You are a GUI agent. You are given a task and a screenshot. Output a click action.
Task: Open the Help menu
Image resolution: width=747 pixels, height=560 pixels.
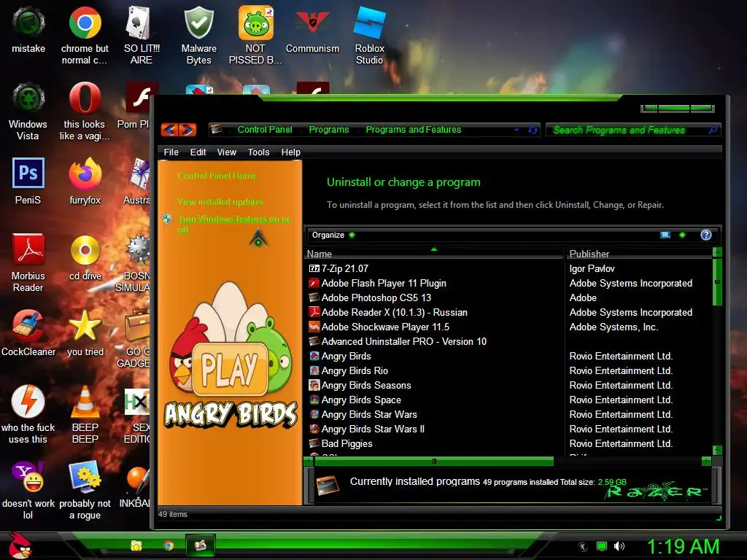click(x=290, y=152)
